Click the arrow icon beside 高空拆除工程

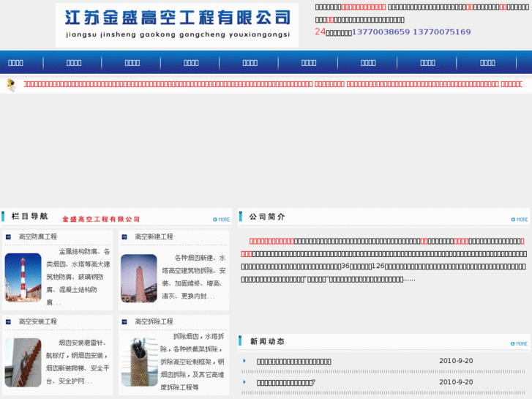point(124,322)
